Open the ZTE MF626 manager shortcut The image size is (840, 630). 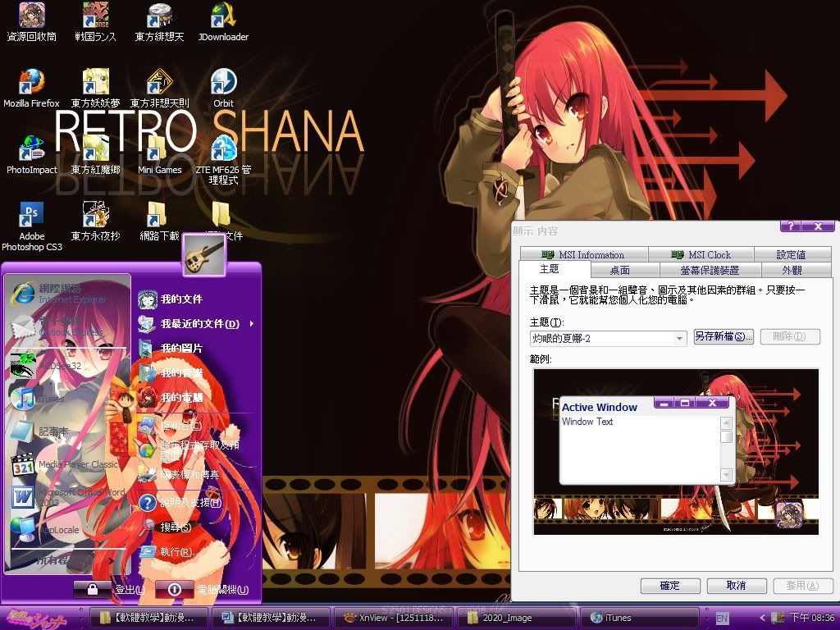point(223,160)
